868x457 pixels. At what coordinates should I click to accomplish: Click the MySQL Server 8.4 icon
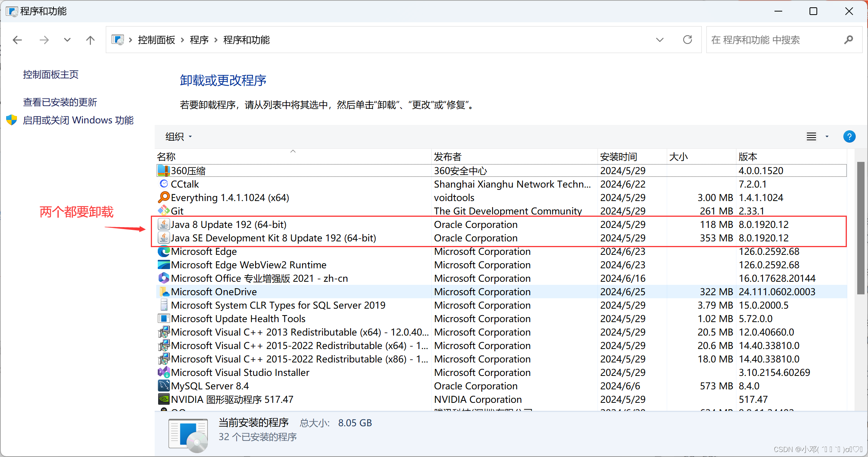pyautogui.click(x=164, y=386)
